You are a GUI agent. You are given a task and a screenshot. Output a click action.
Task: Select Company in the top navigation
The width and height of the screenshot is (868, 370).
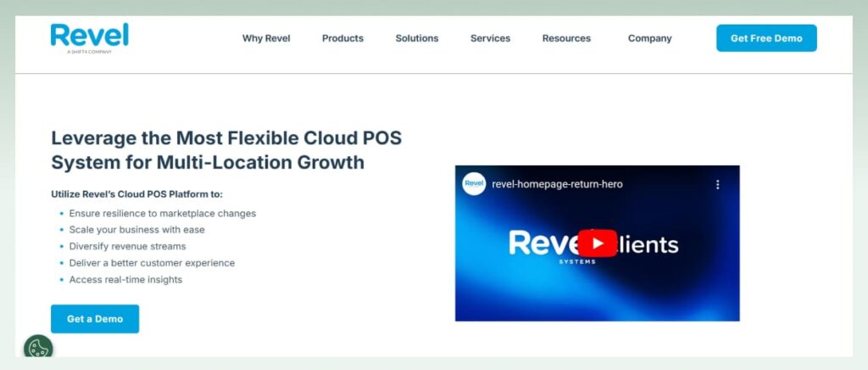point(649,38)
